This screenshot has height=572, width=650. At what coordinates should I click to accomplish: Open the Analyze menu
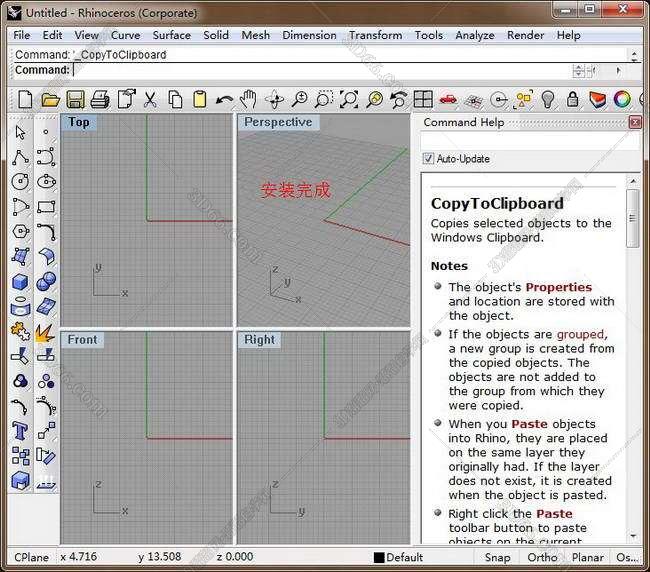pos(475,35)
